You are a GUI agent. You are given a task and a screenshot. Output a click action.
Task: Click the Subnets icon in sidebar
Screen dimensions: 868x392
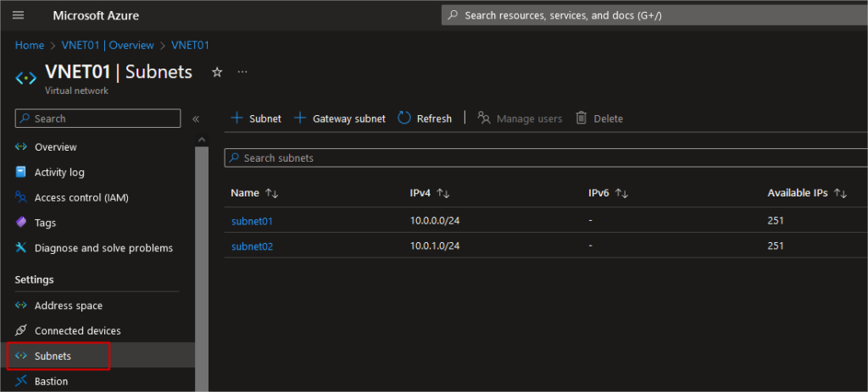[21, 356]
